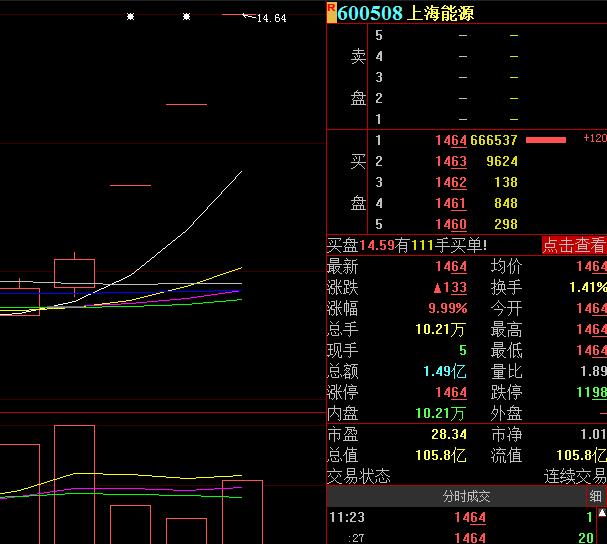Click the left white star marker on chart
607x544 pixels.
tap(130, 16)
